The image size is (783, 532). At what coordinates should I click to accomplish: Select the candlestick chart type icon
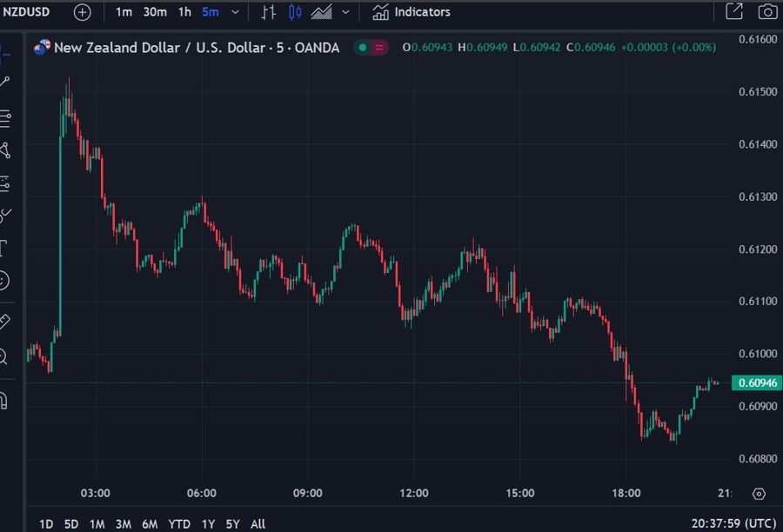(295, 12)
